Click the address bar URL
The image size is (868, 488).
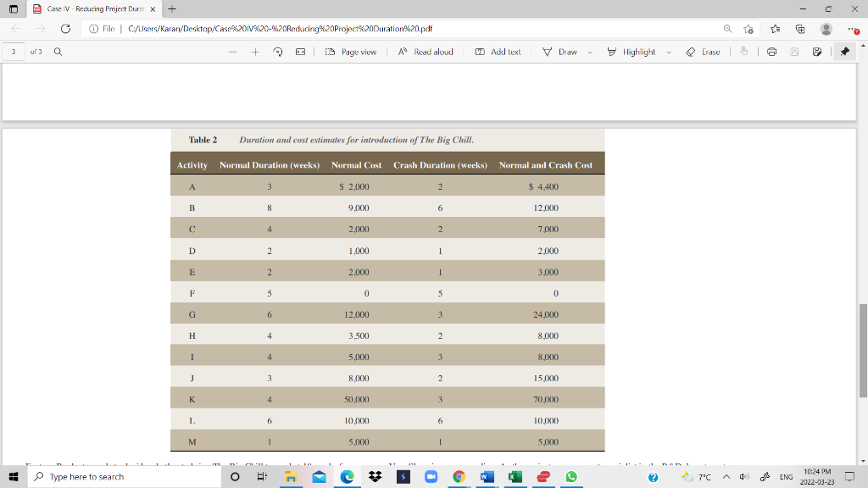point(280,29)
